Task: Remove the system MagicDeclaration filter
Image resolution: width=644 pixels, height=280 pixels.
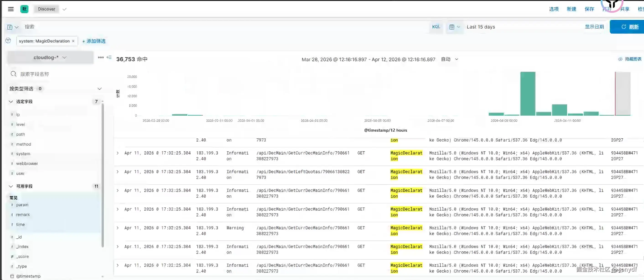Action: click(x=73, y=41)
